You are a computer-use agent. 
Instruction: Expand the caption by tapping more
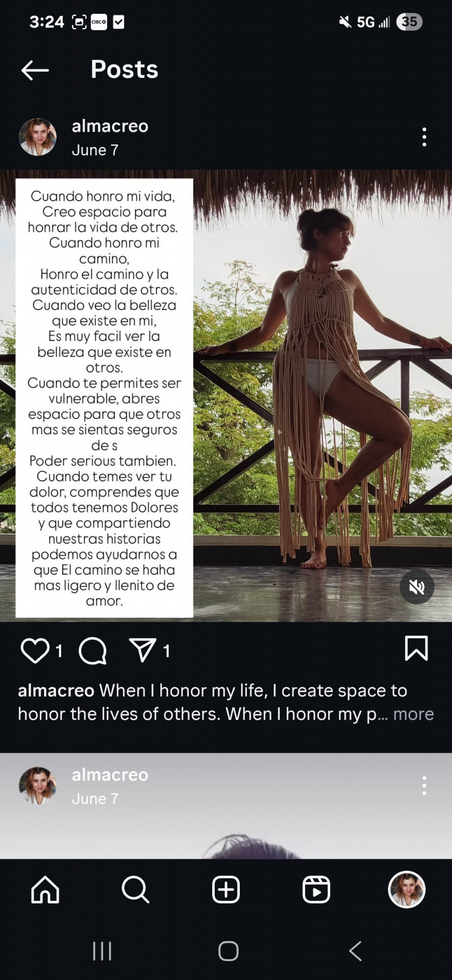(413, 714)
